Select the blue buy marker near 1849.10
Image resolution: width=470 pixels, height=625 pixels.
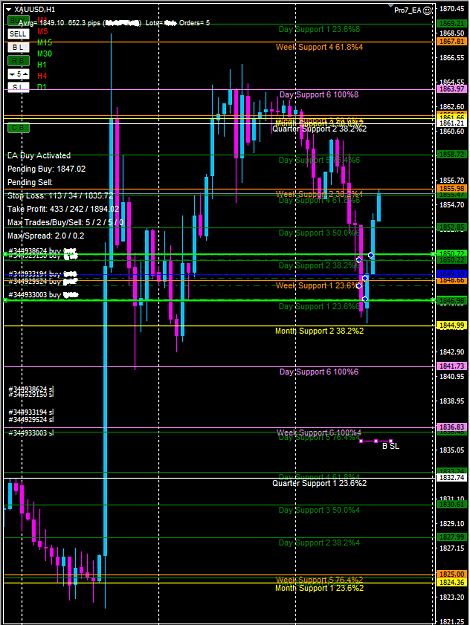point(365,278)
